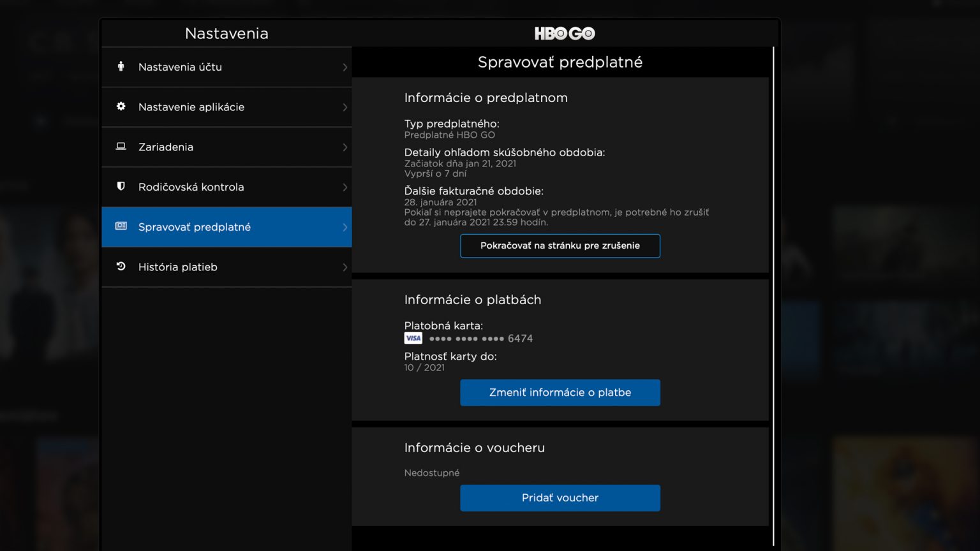Click the vertical scrollbar of subscription panel
Image resolution: width=980 pixels, height=551 pixels.
(773, 296)
